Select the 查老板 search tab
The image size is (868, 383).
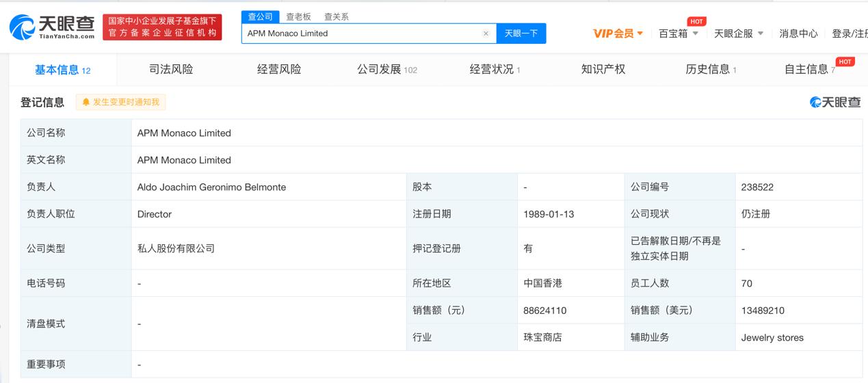click(298, 16)
